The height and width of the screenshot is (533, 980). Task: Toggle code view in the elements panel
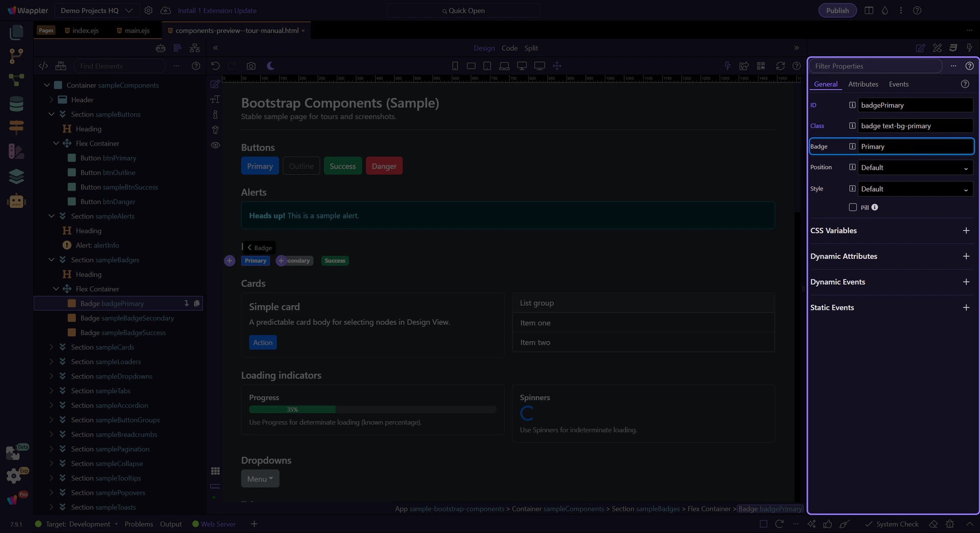click(43, 66)
